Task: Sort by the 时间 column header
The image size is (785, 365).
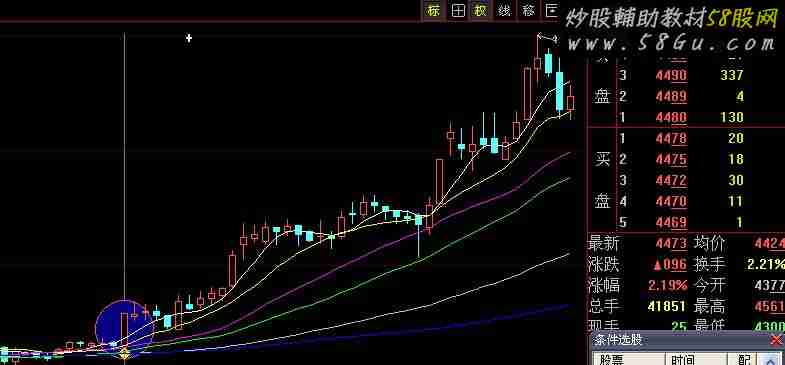Action: point(696,359)
